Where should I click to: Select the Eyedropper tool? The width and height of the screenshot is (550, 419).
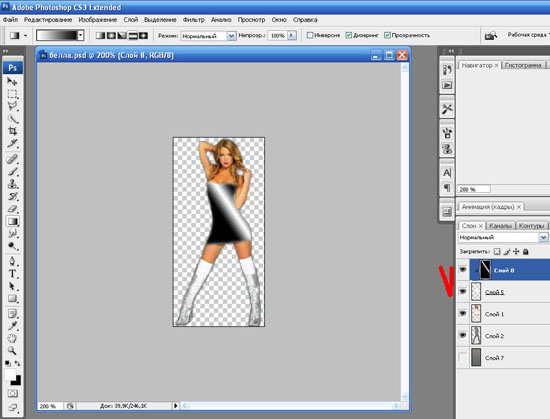coord(12,326)
